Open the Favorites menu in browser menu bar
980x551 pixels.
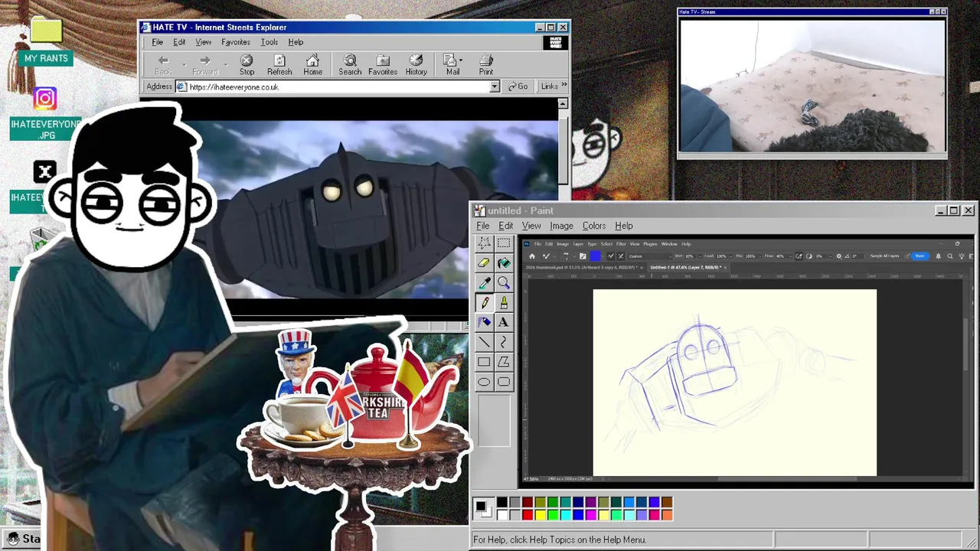(236, 42)
